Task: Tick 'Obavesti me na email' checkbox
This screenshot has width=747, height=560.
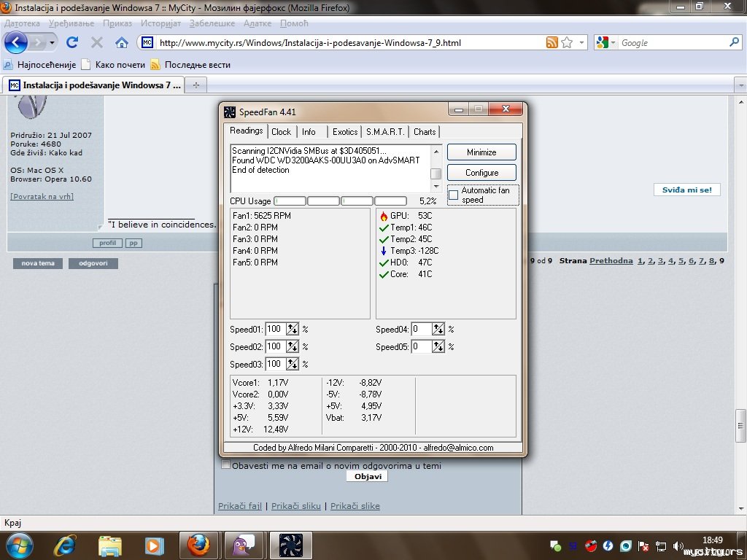Action: 226,464
